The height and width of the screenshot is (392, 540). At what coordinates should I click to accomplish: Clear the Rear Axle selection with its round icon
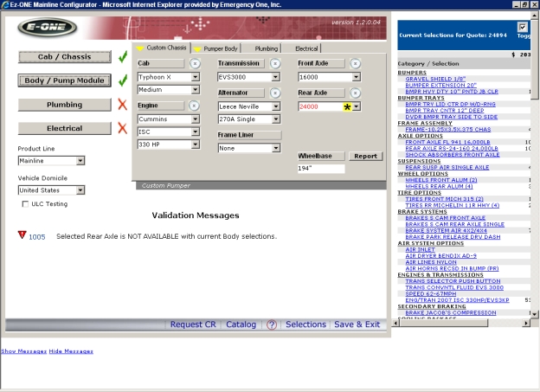pos(356,93)
